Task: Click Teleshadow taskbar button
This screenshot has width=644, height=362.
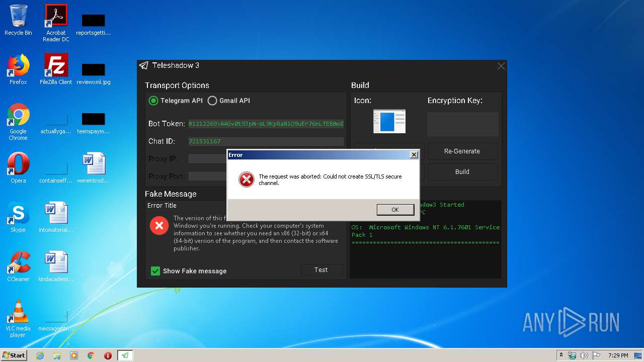Action: pyautogui.click(x=125, y=355)
